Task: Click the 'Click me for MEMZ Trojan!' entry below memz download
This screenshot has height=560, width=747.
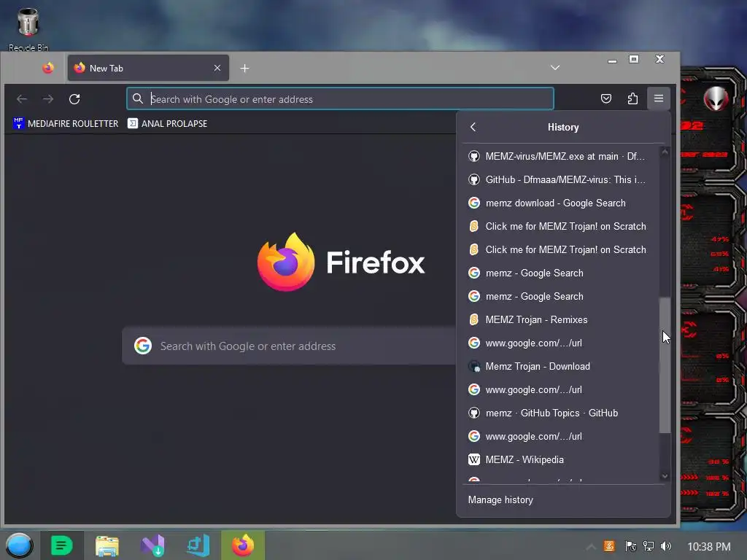Action: coord(560,226)
